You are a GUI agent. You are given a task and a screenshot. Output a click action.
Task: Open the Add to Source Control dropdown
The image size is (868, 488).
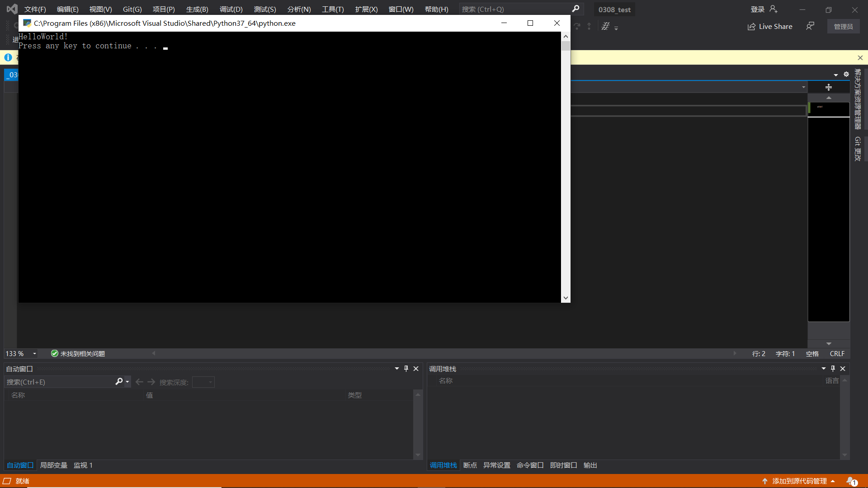[799, 481]
